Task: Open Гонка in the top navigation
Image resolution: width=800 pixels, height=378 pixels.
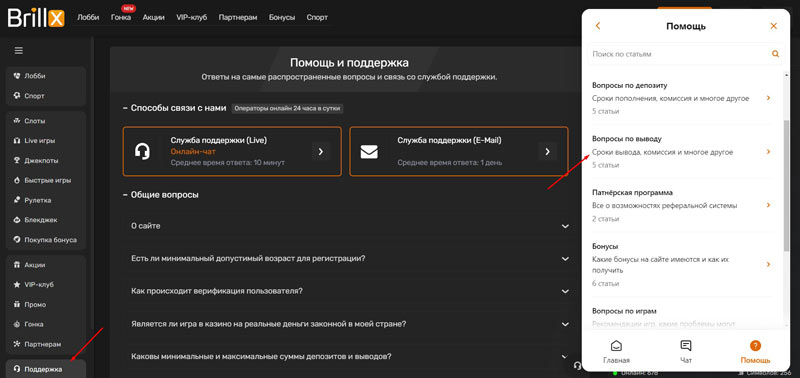Action: (x=121, y=17)
